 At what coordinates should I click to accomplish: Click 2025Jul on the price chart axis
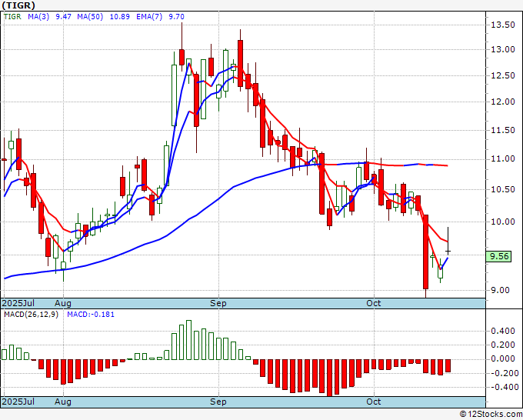18,303
